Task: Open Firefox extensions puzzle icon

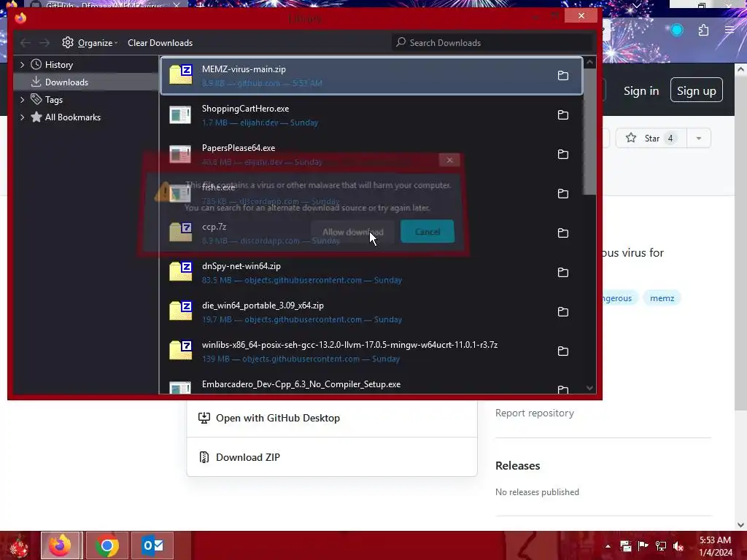Action: click(704, 31)
